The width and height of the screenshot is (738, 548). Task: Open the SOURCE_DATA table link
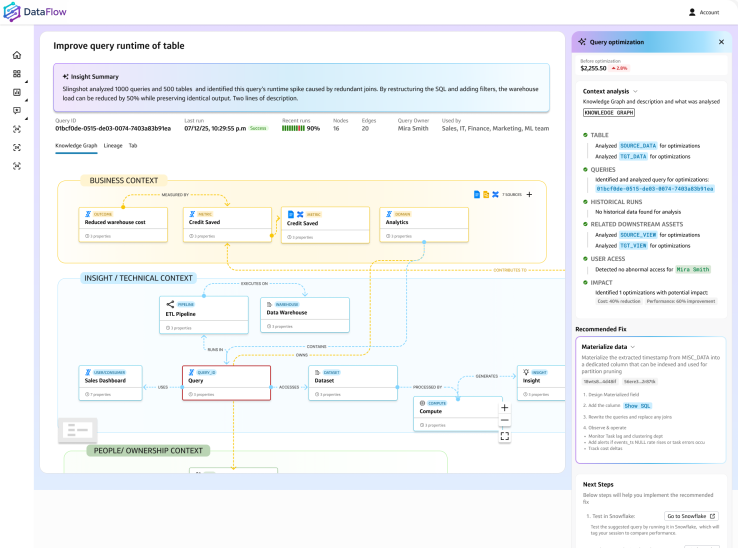[x=638, y=146]
